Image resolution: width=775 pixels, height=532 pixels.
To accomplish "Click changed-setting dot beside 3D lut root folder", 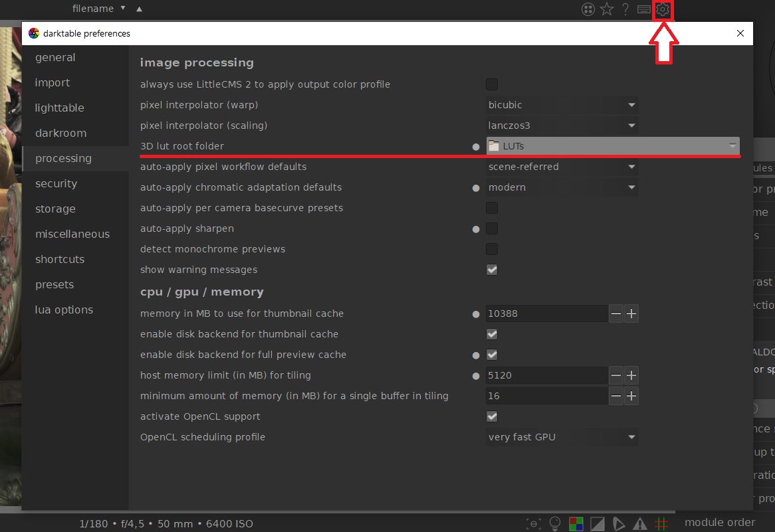I will (x=475, y=147).
